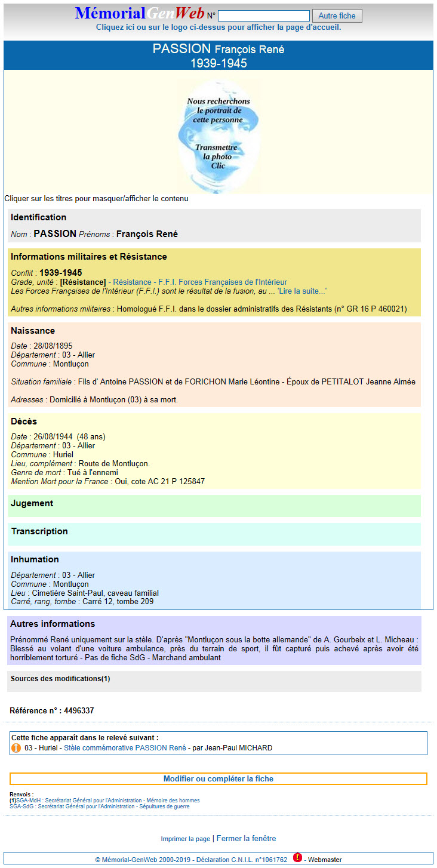437x868 pixels.
Task: Focus the N° fiche number input field
Action: [x=264, y=16]
